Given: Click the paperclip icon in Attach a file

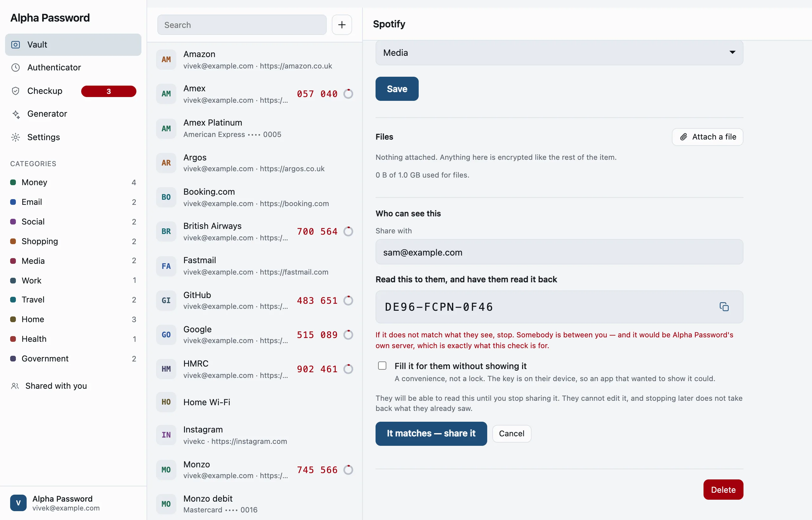Looking at the screenshot, I should pos(684,137).
